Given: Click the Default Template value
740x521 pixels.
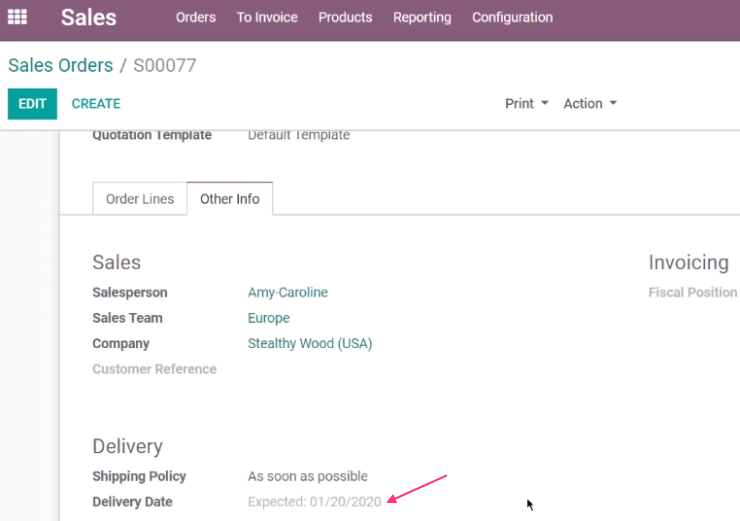Looking at the screenshot, I should tap(299, 135).
